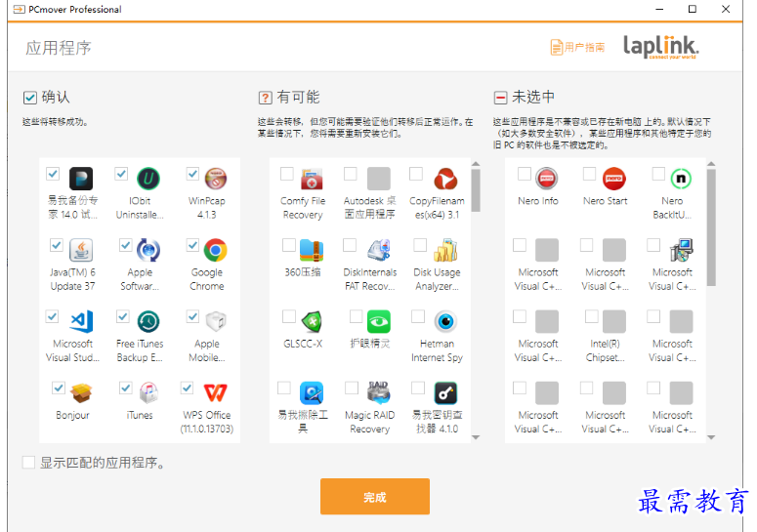This screenshot has height=532, width=757.
Task: Click the 有可能 list scroll down arrow
Action: point(476,437)
